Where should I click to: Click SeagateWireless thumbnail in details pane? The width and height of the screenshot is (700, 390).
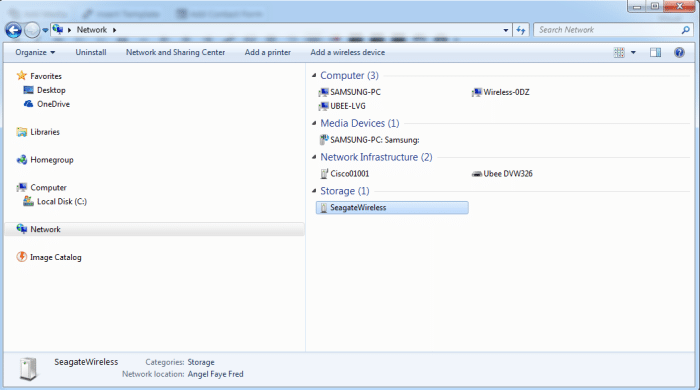[x=28, y=369]
